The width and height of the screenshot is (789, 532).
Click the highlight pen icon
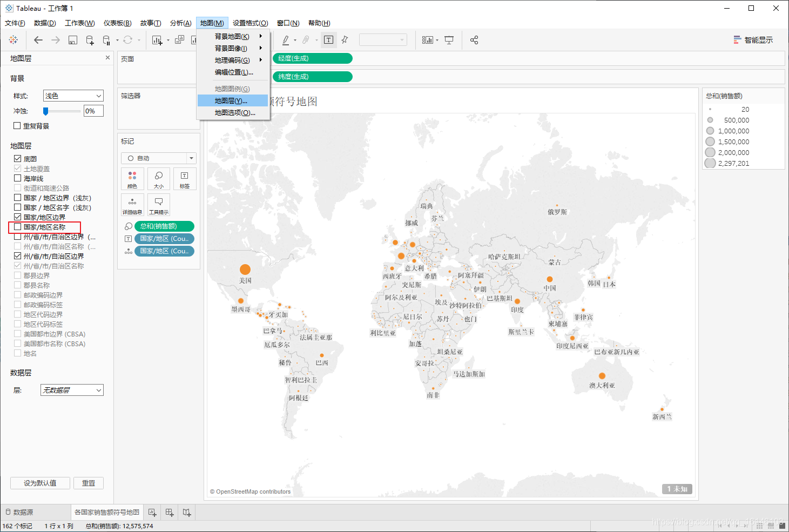pos(286,40)
